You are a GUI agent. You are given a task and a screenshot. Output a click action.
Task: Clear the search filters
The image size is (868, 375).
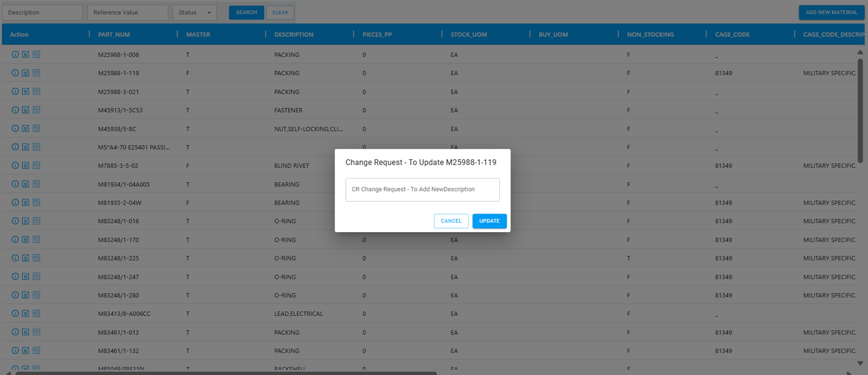[x=280, y=12]
